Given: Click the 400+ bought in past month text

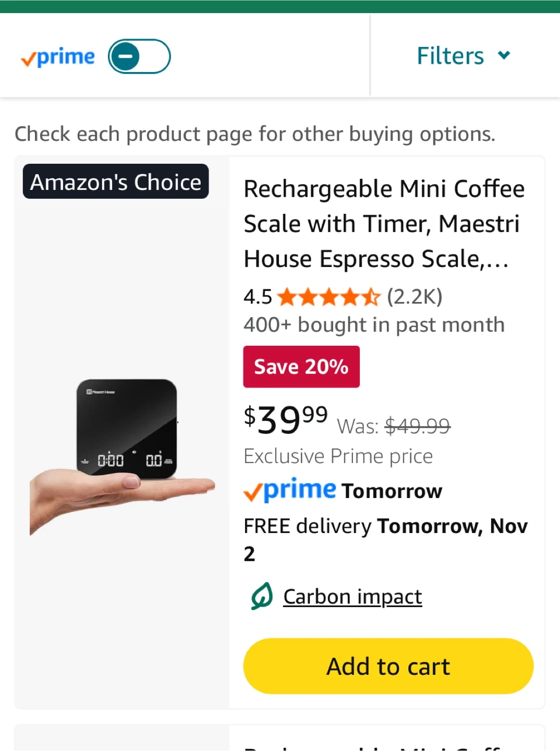Looking at the screenshot, I should [x=374, y=325].
